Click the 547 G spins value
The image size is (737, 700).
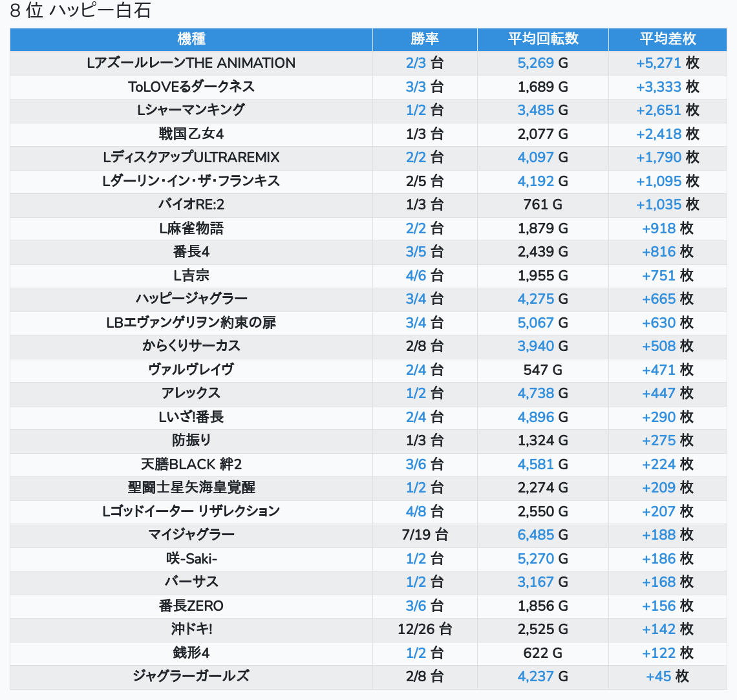tap(543, 370)
